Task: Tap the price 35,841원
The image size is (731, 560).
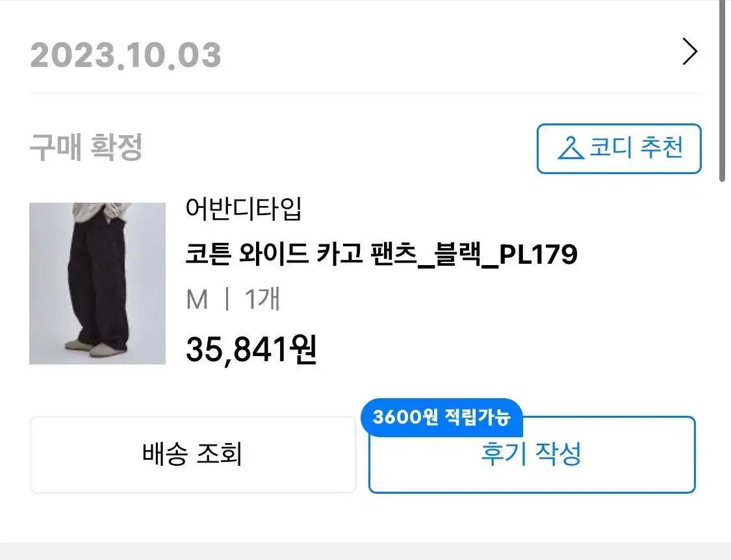Action: click(251, 350)
